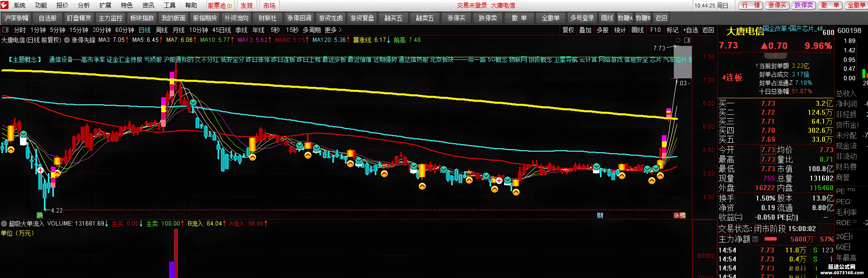
Task: Click the 涨榜 marker below the chart
Action: [679, 215]
